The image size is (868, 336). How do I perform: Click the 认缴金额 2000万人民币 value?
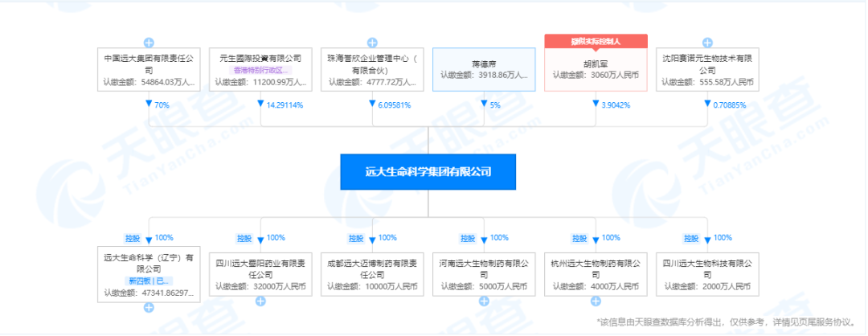[x=707, y=287]
